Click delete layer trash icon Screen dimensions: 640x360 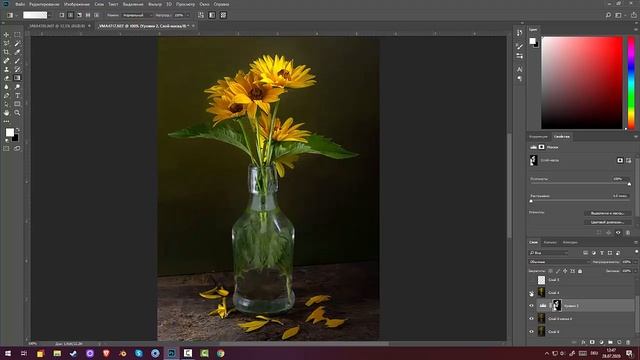point(628,342)
